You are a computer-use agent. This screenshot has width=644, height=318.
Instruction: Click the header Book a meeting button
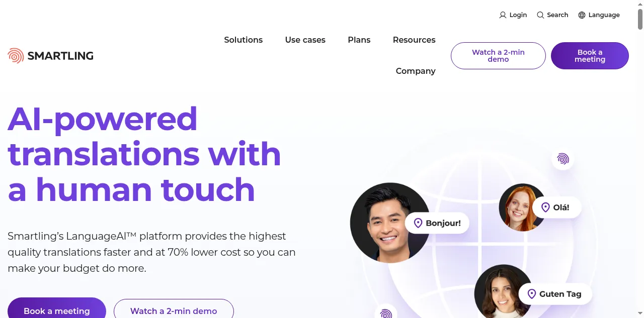click(x=590, y=56)
